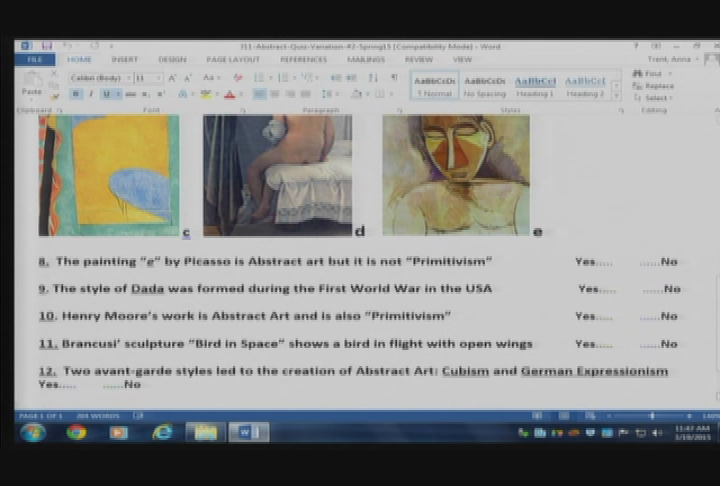Decrease font size with Shrink Font icon

click(x=188, y=78)
